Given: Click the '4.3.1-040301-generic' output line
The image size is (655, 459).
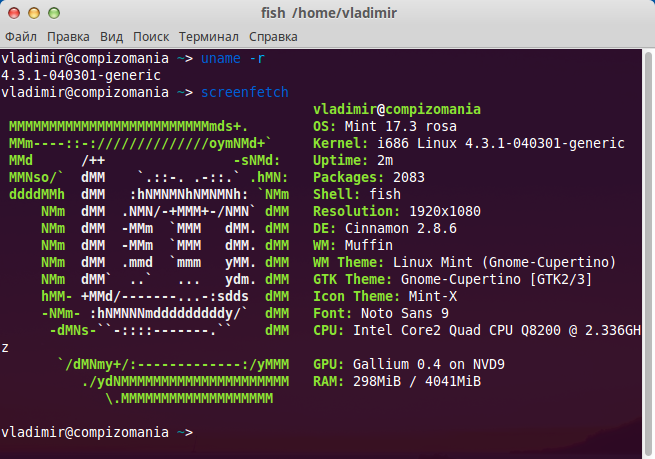Looking at the screenshot, I should coord(81,76).
